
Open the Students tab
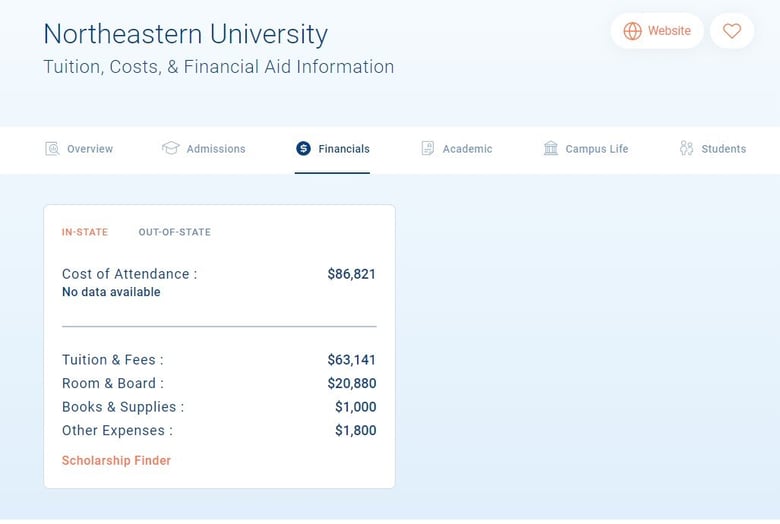click(724, 149)
